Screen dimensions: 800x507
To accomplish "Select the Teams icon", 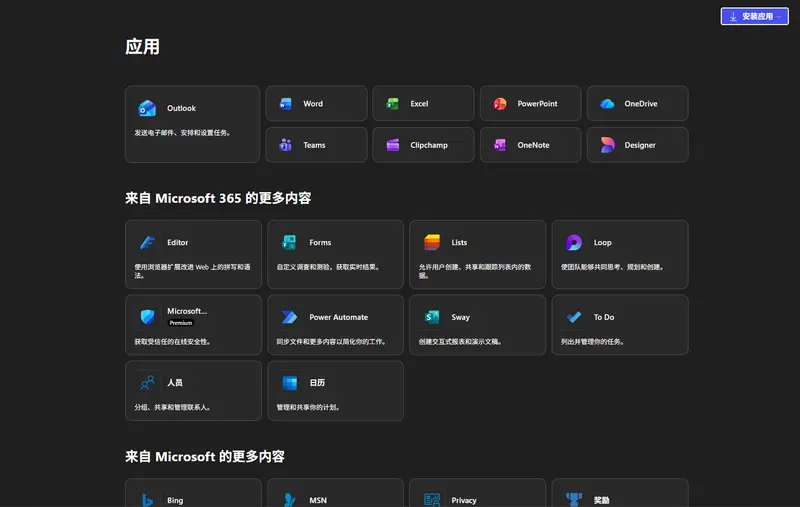I will pyautogui.click(x=286, y=145).
